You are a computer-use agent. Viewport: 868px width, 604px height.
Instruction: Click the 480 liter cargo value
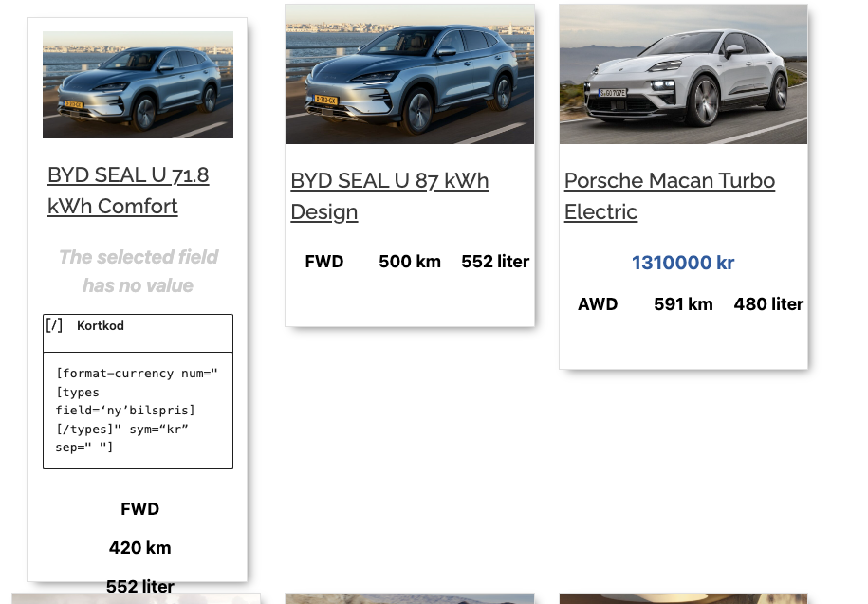(768, 304)
